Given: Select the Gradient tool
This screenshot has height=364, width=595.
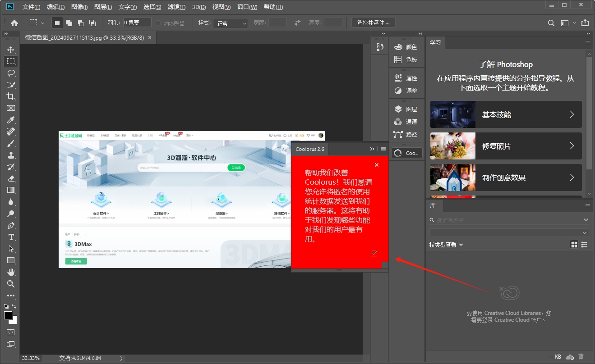Looking at the screenshot, I should coord(11,190).
